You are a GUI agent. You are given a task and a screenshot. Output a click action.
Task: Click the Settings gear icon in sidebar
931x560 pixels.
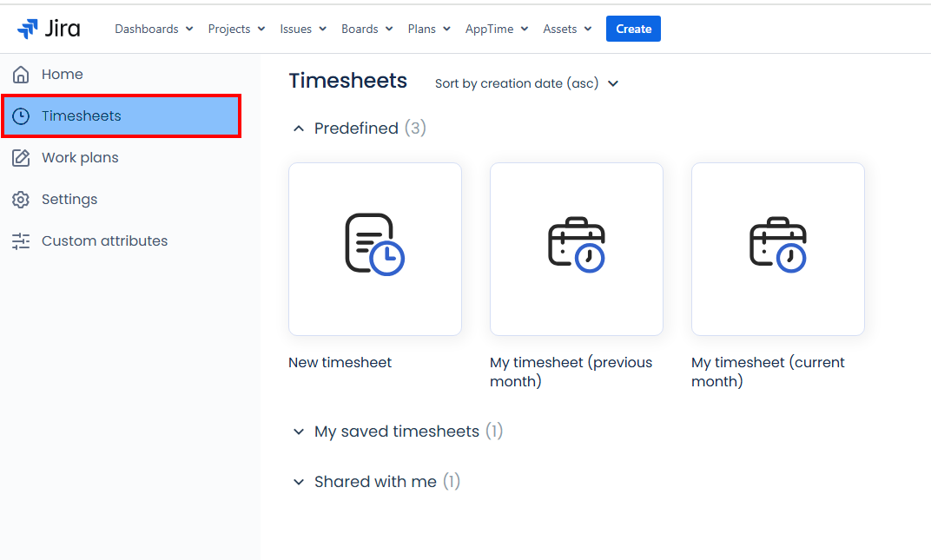tap(21, 200)
